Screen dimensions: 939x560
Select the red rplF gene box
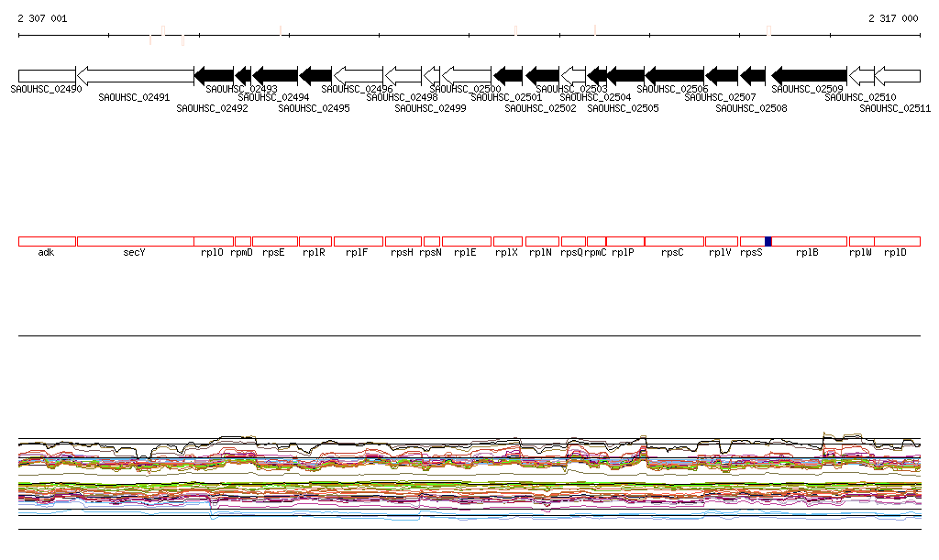pyautogui.click(x=359, y=242)
